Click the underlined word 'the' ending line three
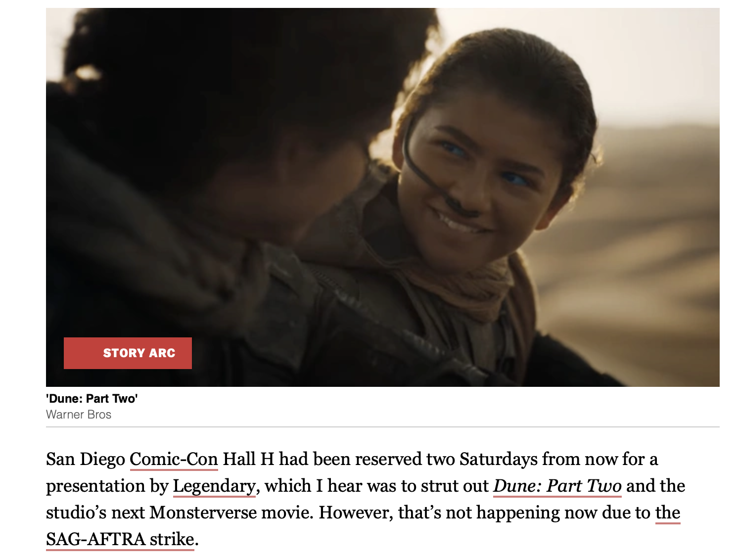Viewport: 737px width, 560px height. 668,513
